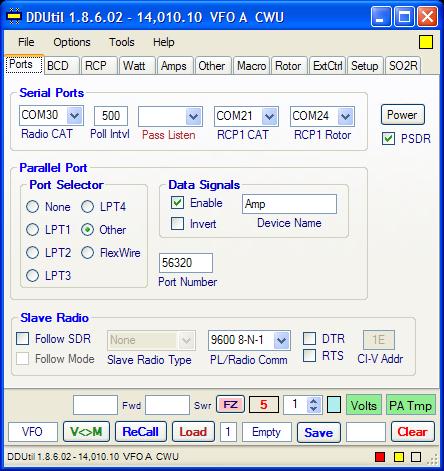Click the yellow status indicator in status bar
Screen dimensions: 444x471
pos(399,457)
